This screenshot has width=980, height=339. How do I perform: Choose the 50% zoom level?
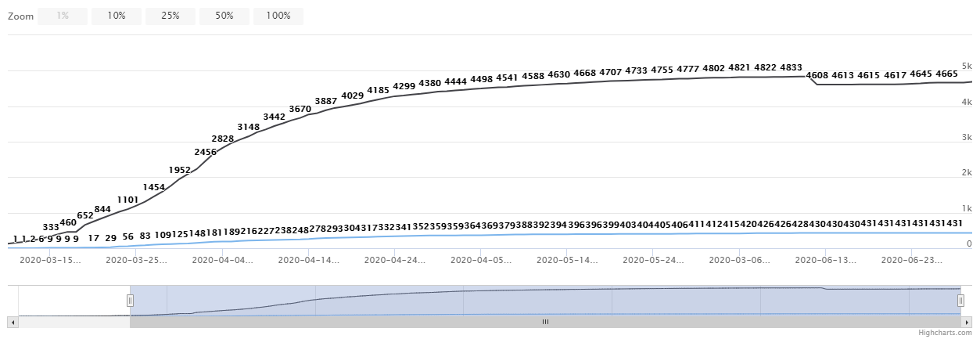224,16
